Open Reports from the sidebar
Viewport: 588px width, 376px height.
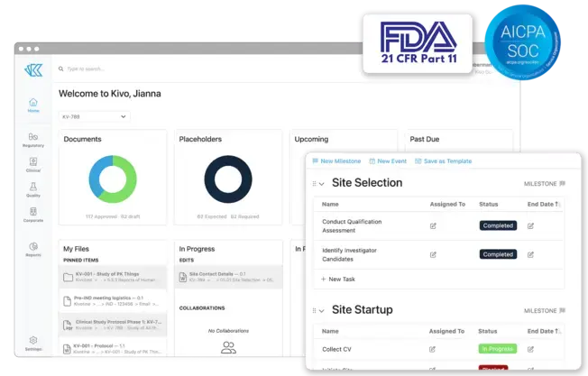click(x=33, y=249)
